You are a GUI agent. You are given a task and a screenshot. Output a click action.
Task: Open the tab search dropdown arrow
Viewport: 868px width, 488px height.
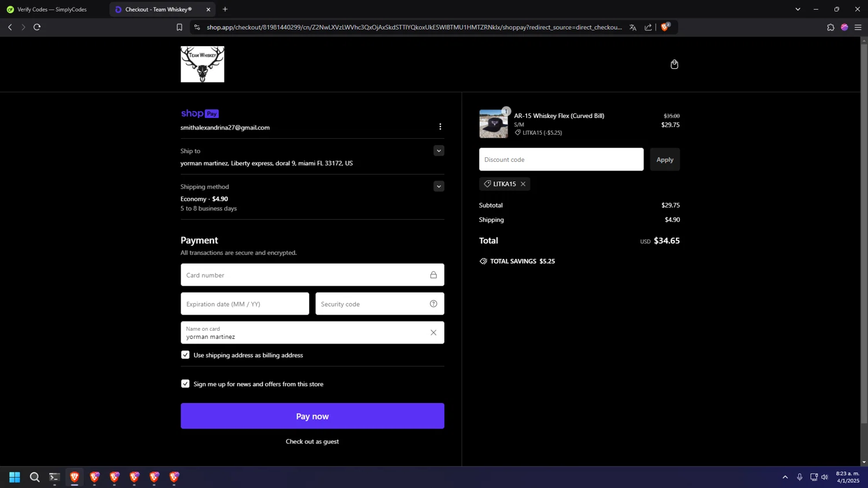(797, 9)
